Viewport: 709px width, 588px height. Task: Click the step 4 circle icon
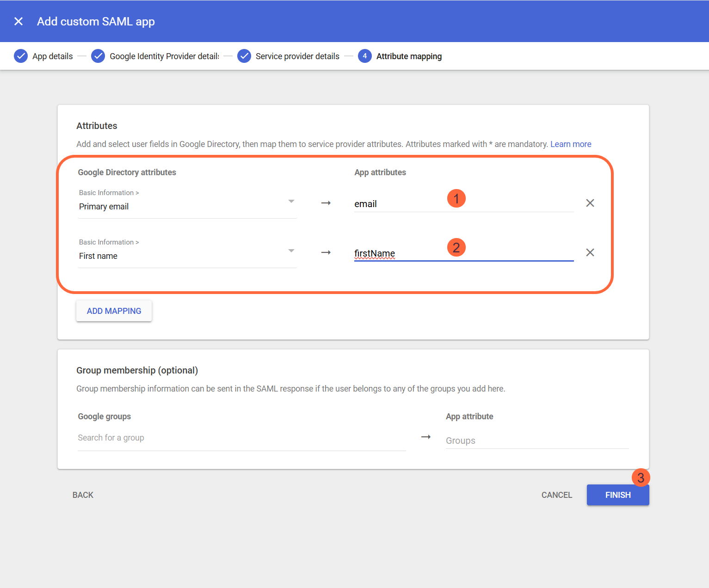pyautogui.click(x=364, y=56)
